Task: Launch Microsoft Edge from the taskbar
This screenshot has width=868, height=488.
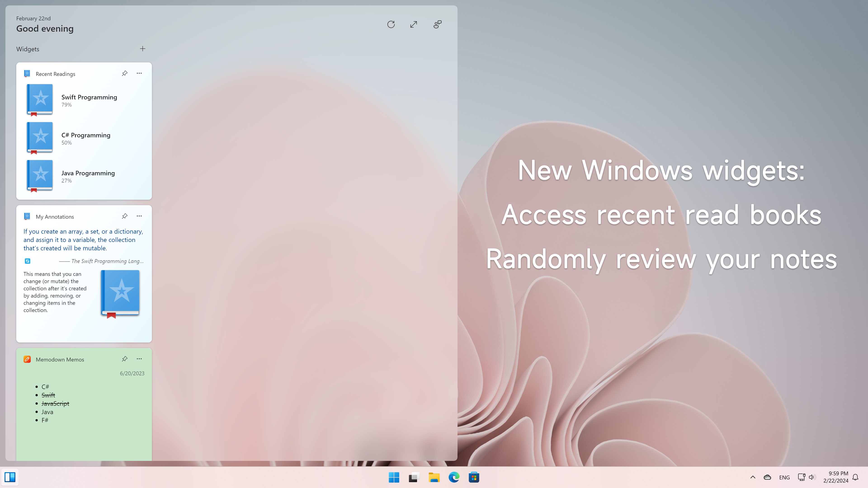Action: [454, 477]
